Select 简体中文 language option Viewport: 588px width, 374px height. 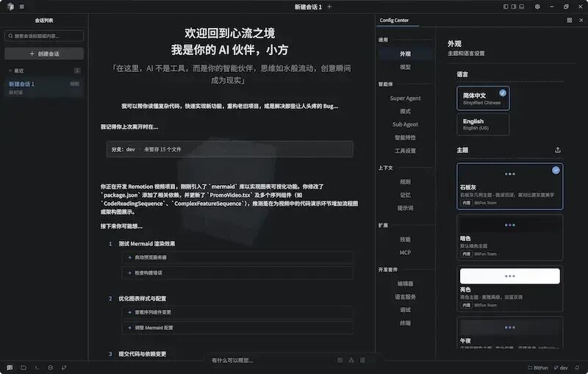[483, 98]
